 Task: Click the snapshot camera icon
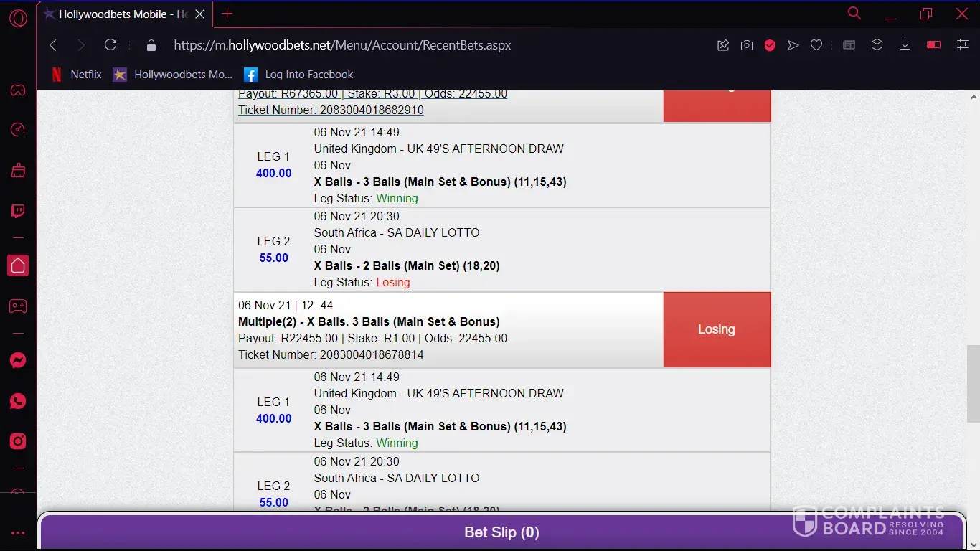point(747,45)
